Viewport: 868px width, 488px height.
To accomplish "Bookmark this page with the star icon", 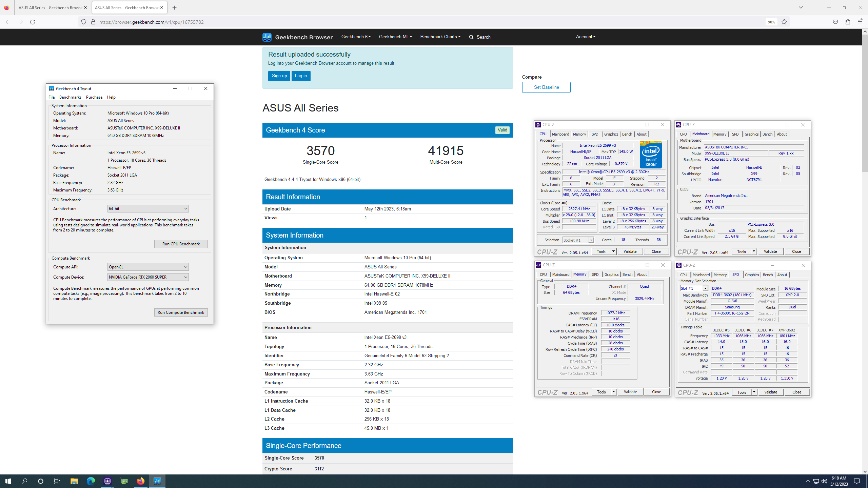I will click(784, 22).
